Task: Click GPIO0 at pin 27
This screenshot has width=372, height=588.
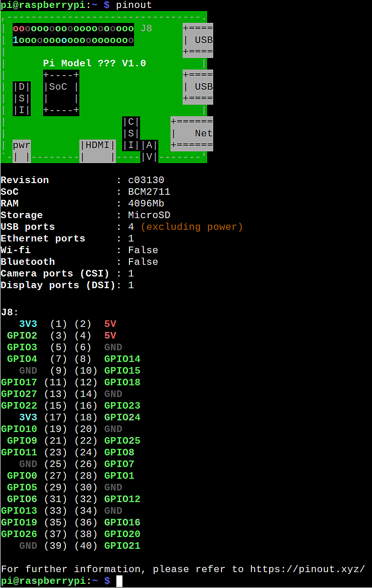Action: click(21, 475)
